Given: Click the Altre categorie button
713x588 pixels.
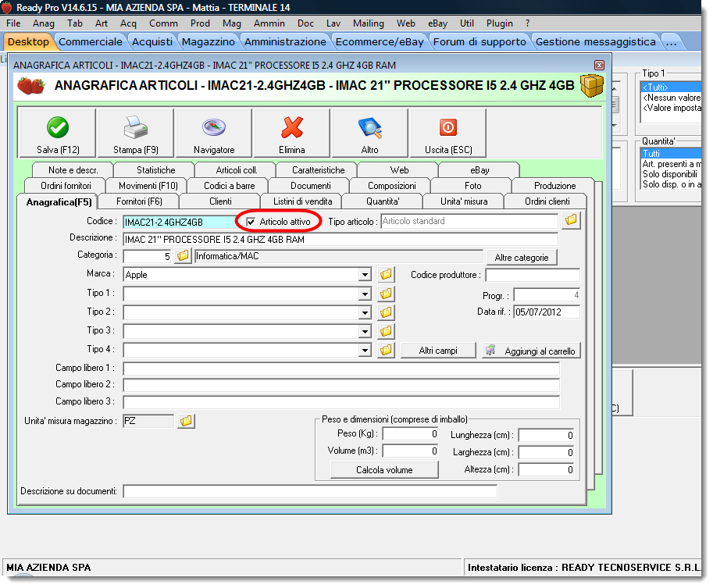Looking at the screenshot, I should pyautogui.click(x=522, y=257).
